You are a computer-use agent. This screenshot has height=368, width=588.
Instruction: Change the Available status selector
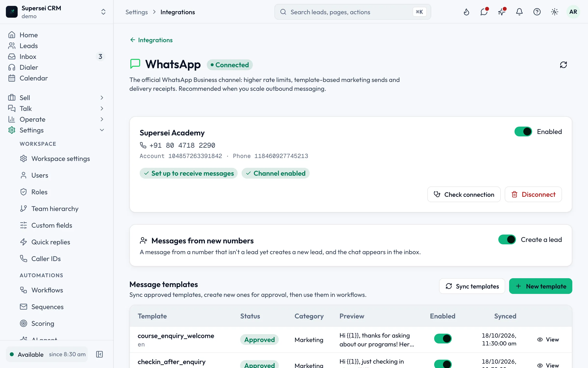(47, 354)
